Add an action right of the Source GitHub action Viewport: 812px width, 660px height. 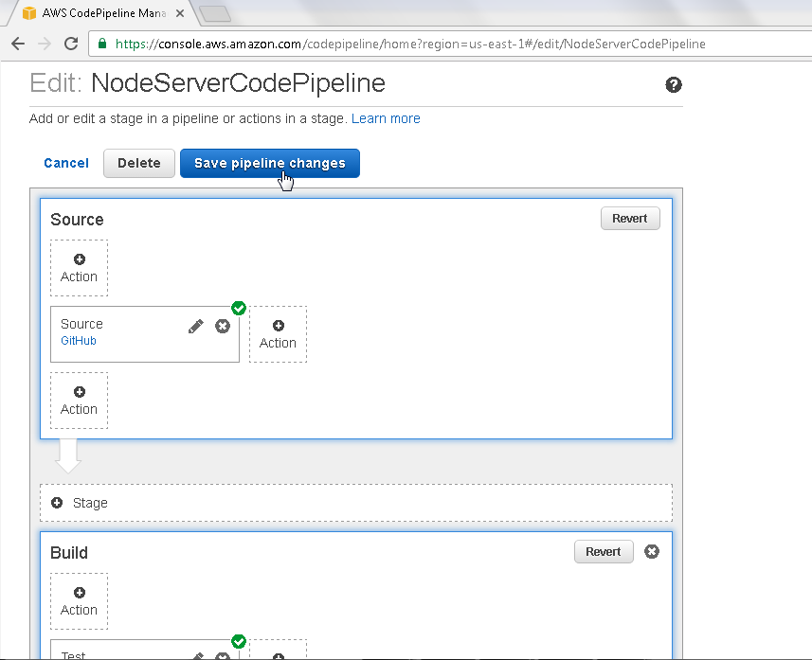[279, 334]
